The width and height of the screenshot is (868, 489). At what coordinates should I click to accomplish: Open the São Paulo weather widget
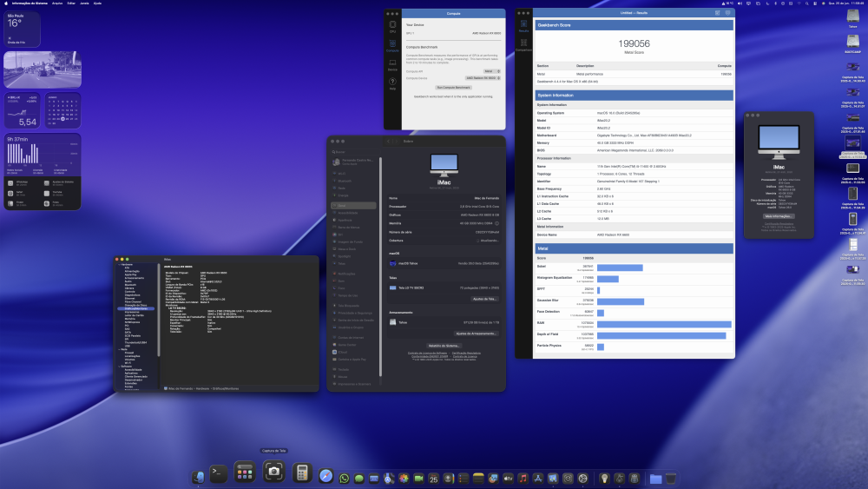click(23, 30)
